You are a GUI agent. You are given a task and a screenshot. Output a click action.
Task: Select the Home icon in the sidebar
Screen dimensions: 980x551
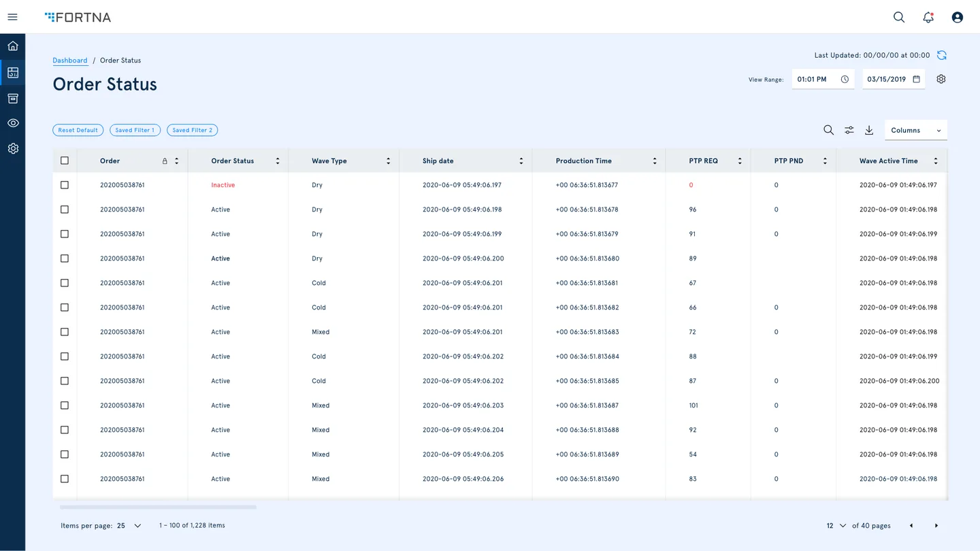point(12,46)
